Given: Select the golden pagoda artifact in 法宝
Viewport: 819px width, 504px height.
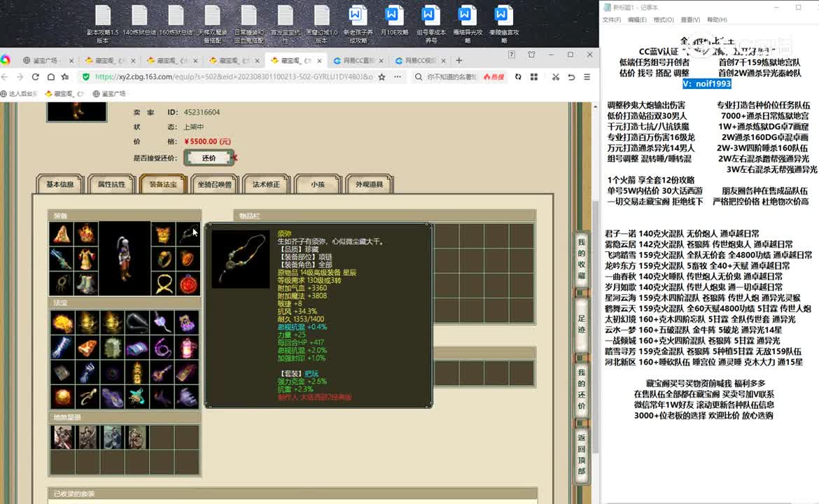Looking at the screenshot, I should pyautogui.click(x=136, y=372).
